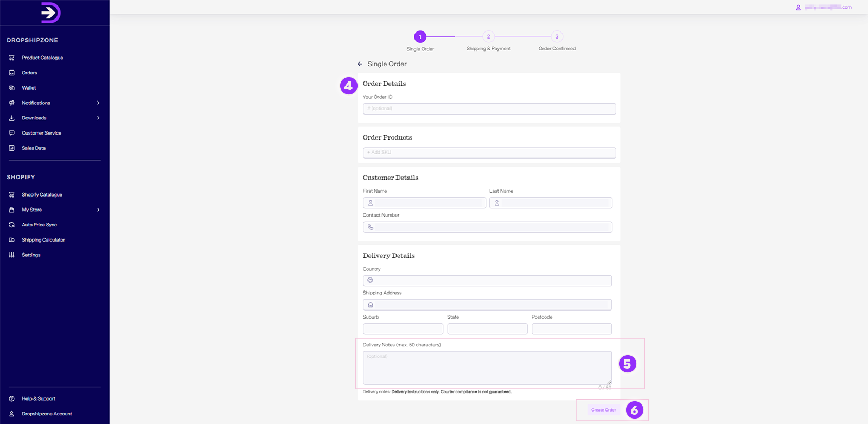Click the State field
The width and height of the screenshot is (868, 424).
(x=487, y=329)
